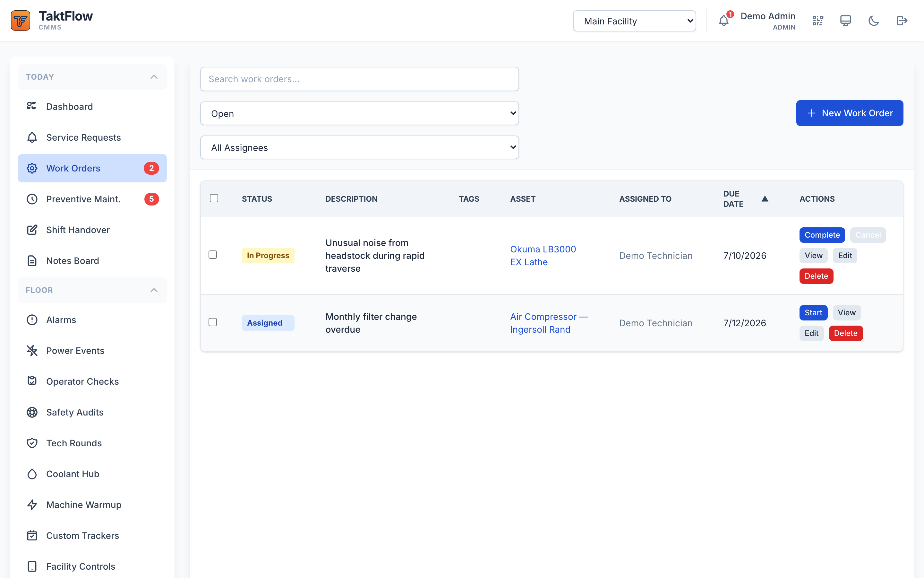
Task: Click the Dashboard sidebar icon
Action: point(32,106)
